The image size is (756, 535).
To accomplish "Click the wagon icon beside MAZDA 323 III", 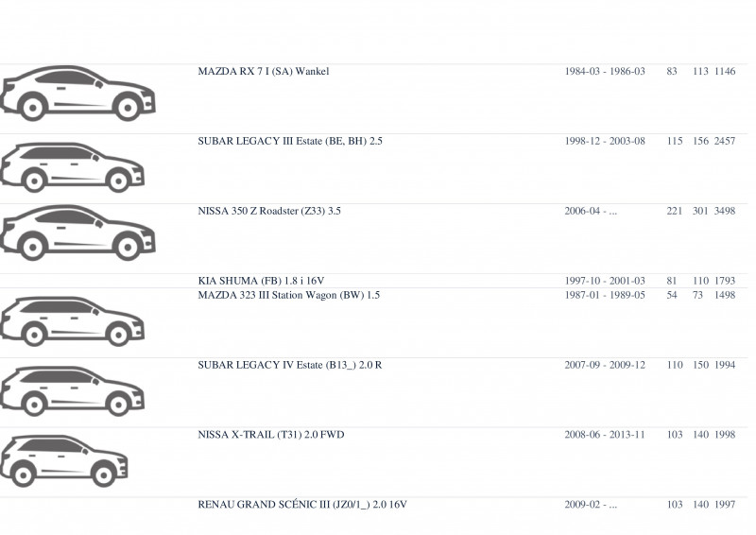I will click(x=73, y=321).
